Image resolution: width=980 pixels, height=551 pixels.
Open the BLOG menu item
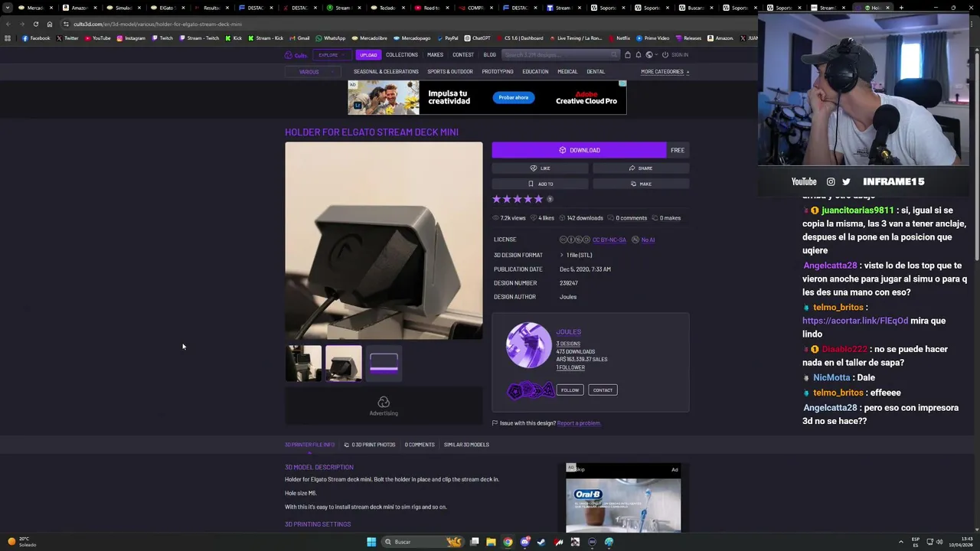click(490, 55)
